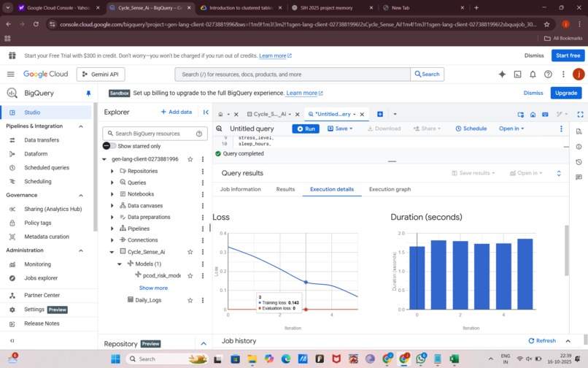Open query info icon in right rail
Viewport: 588px width, 368px height.
(x=579, y=147)
